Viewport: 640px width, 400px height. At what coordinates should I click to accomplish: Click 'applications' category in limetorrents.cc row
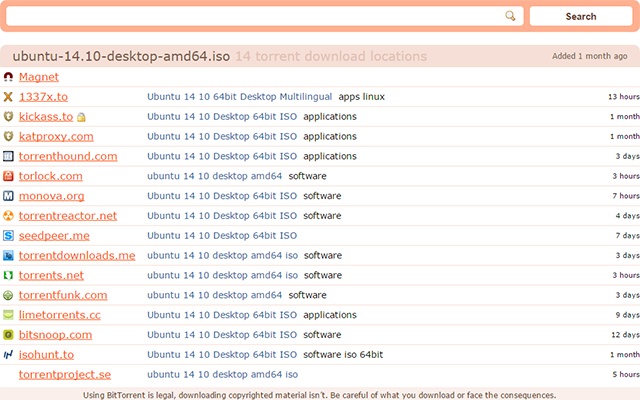pyautogui.click(x=330, y=315)
